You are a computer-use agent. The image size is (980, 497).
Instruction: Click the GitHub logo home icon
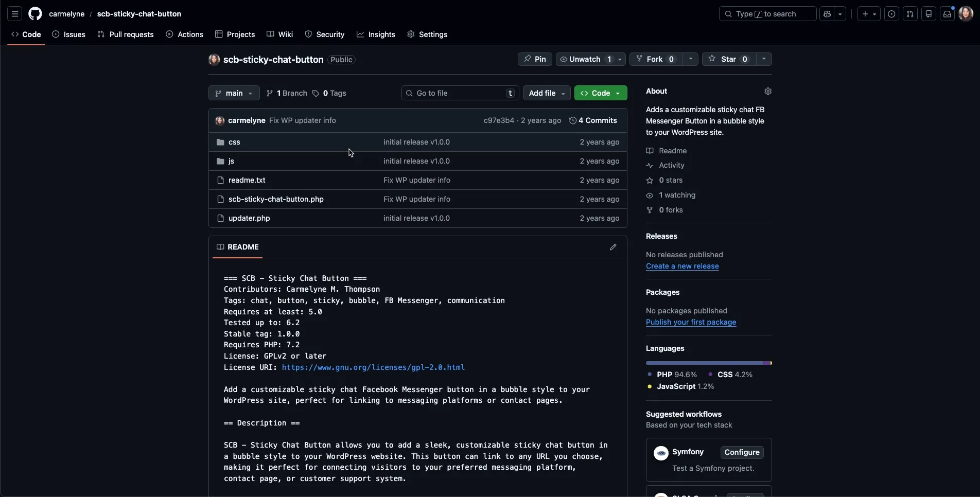(x=35, y=14)
